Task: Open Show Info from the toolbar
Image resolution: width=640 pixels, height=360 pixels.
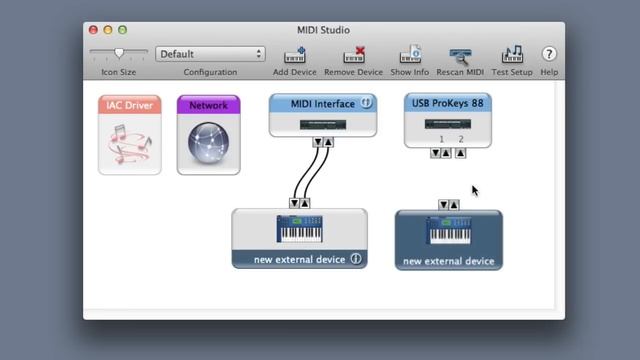Action: [410, 54]
